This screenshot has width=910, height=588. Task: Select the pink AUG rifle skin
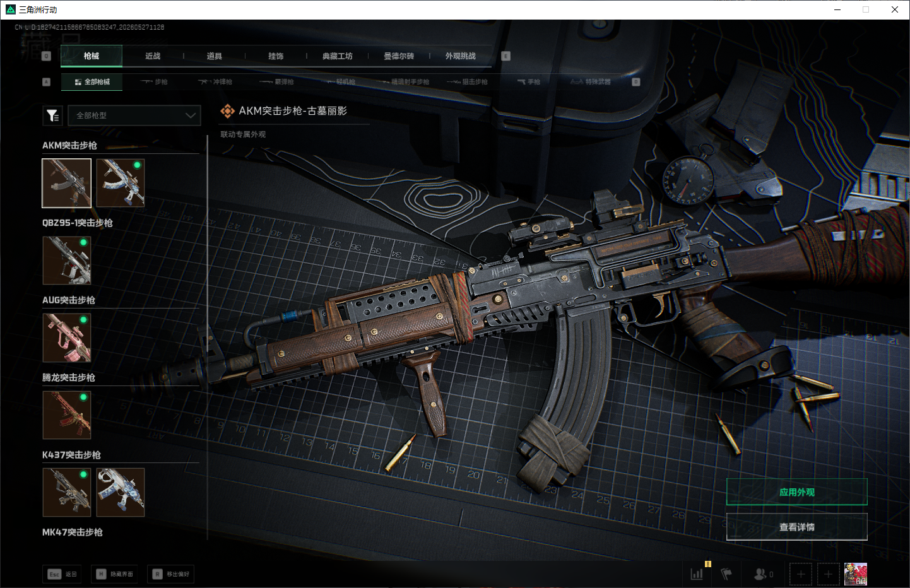pos(67,338)
